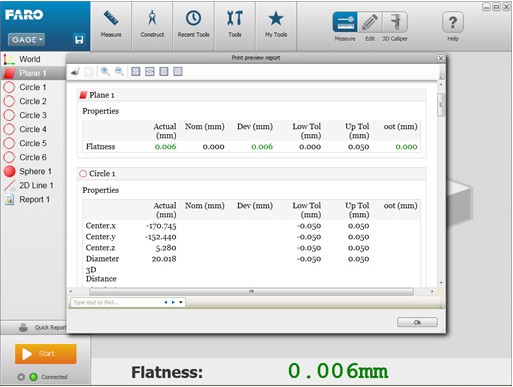Select fourth page layout icon in preview
This screenshot has width=513, height=387.
click(x=178, y=72)
